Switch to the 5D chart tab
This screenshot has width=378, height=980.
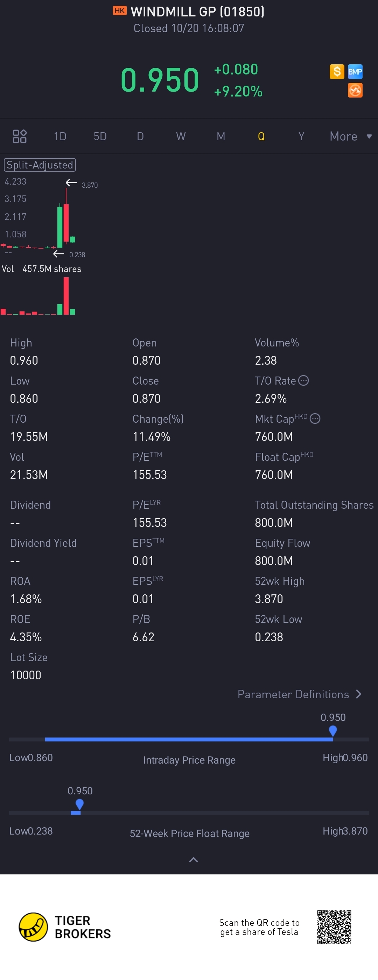(100, 136)
